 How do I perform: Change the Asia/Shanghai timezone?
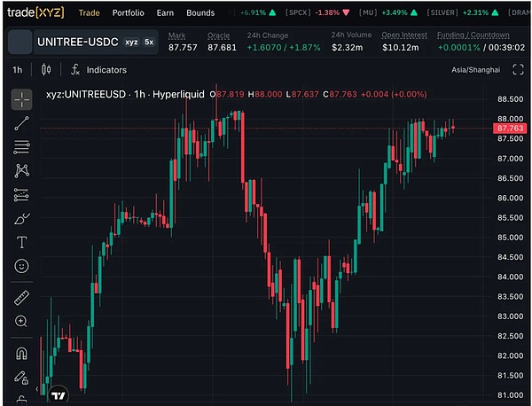coord(475,70)
